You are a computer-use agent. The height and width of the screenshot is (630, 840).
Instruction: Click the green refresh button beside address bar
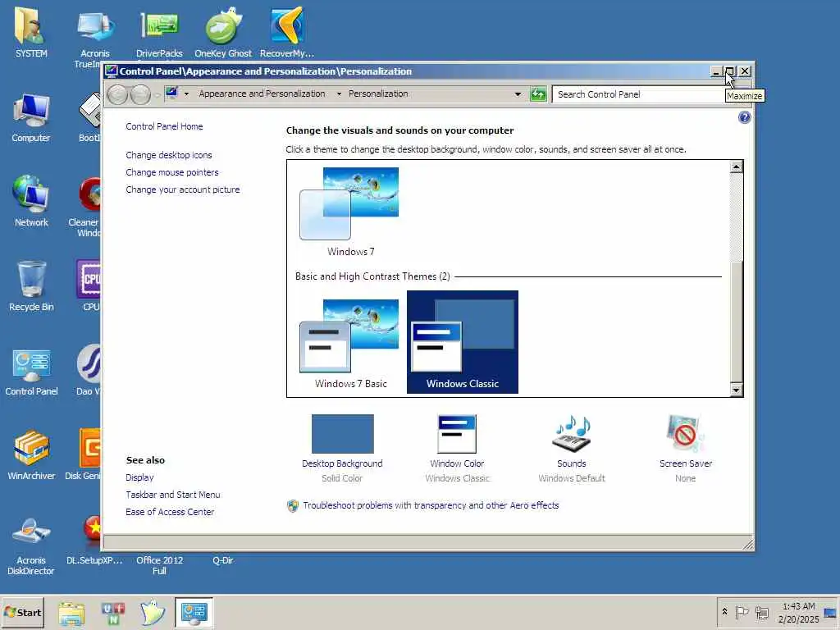[538, 94]
